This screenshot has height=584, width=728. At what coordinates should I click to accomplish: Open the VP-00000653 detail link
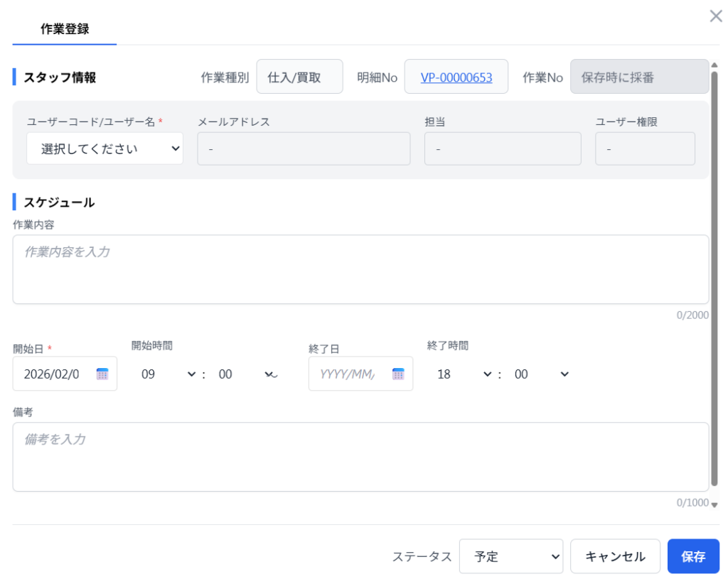456,77
